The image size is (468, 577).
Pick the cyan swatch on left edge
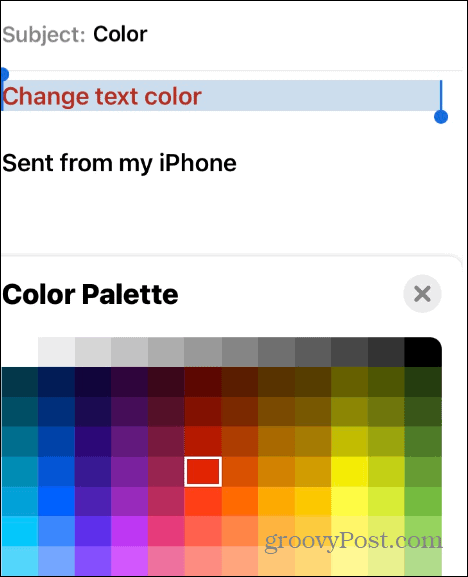(x=20, y=531)
